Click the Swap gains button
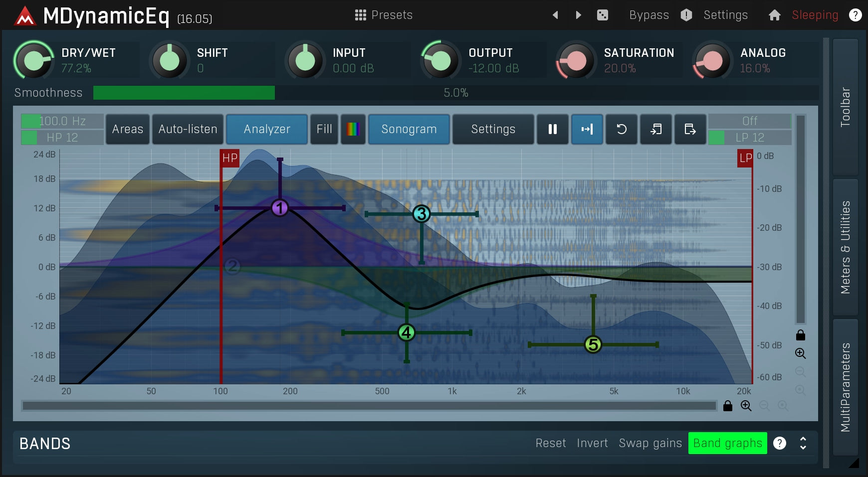868x477 pixels. coord(650,443)
